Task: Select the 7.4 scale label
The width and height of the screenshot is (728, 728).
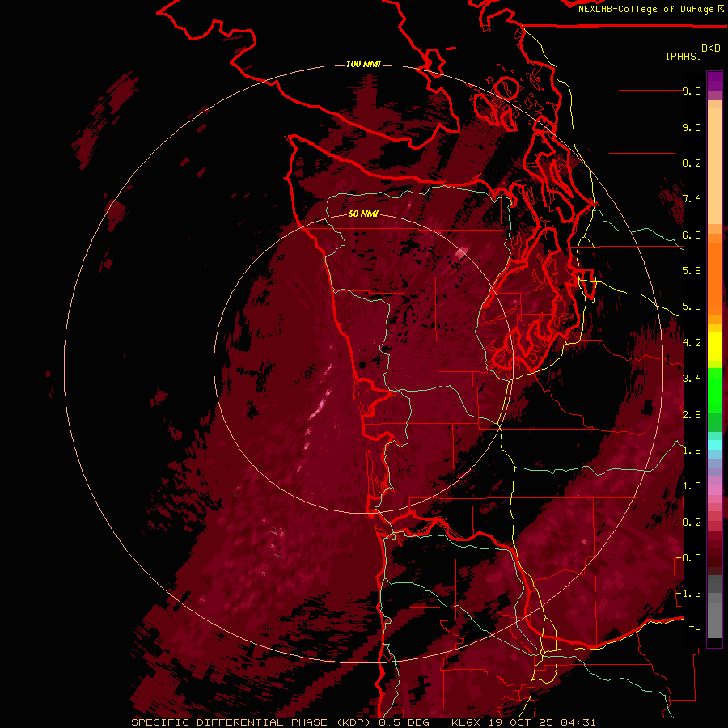Action: (692, 199)
